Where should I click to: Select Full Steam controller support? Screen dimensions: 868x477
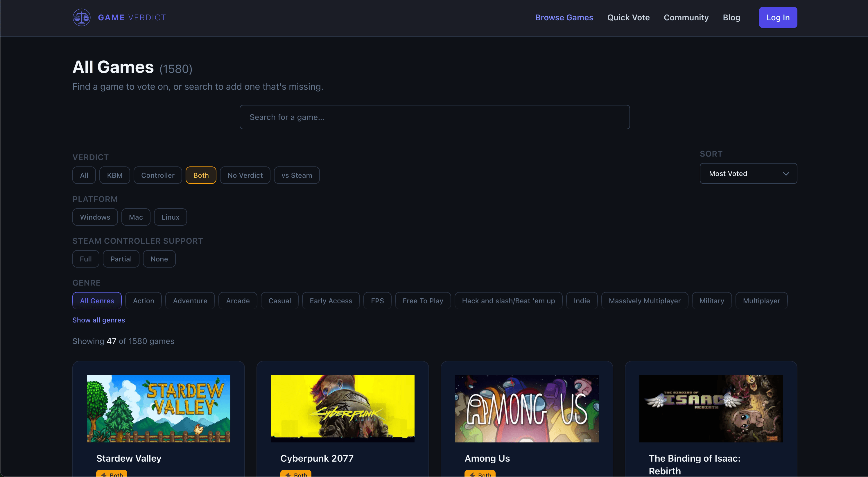86,259
